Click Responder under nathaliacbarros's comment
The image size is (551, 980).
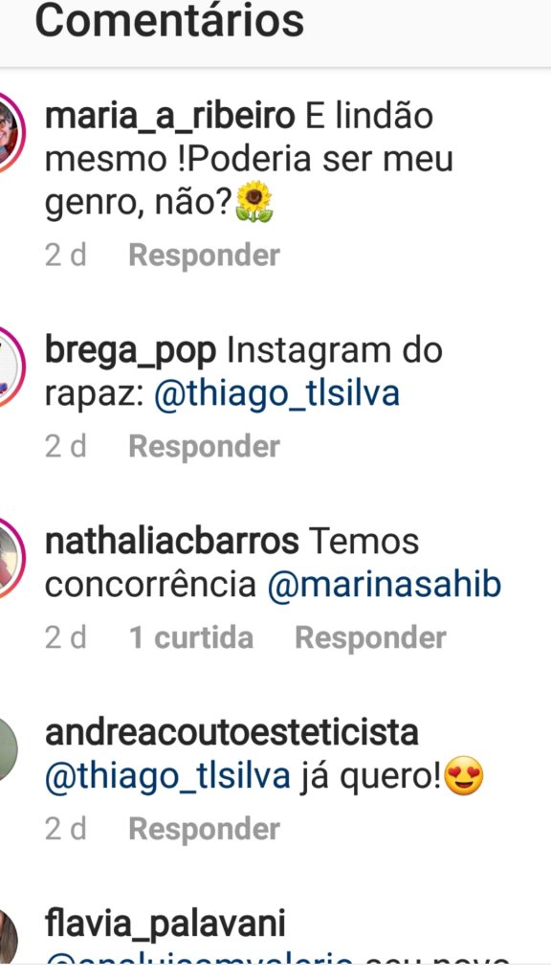click(x=370, y=638)
